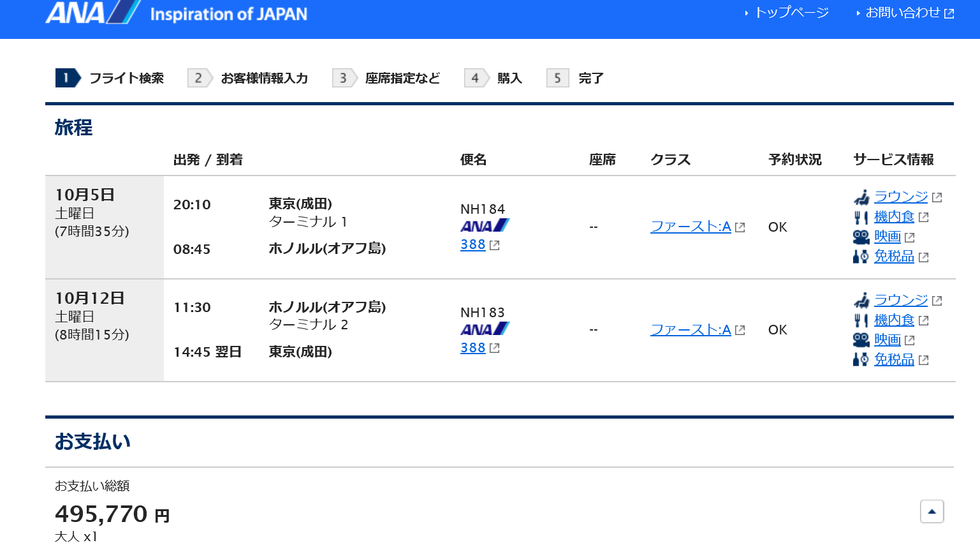
Task: Open aircraft 388 link for NH184
Action: click(473, 244)
